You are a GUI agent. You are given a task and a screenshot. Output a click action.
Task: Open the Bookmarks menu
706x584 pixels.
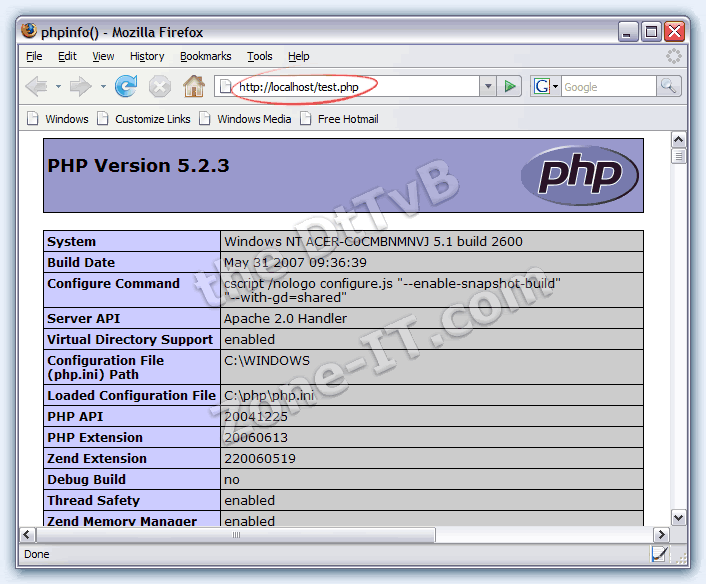(x=206, y=56)
